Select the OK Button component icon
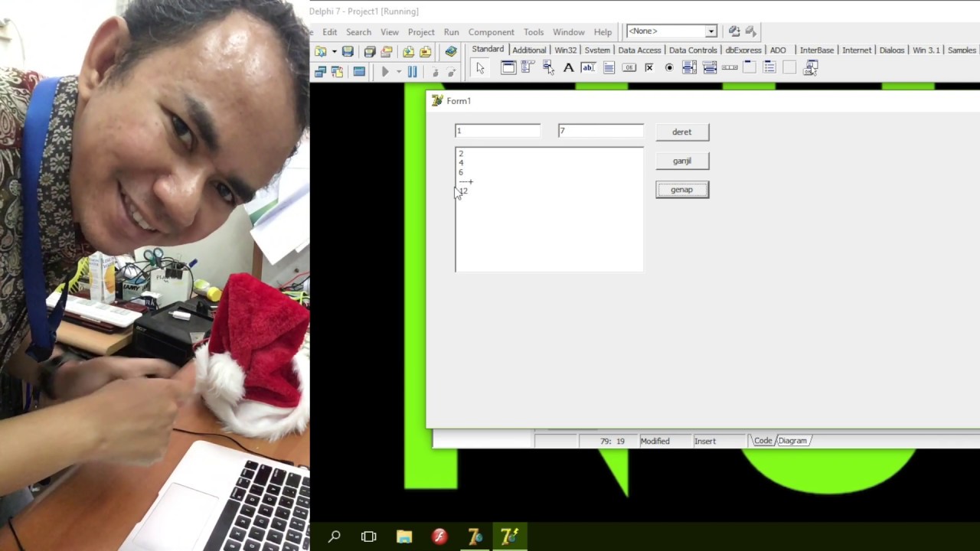The width and height of the screenshot is (980, 551). point(629,67)
